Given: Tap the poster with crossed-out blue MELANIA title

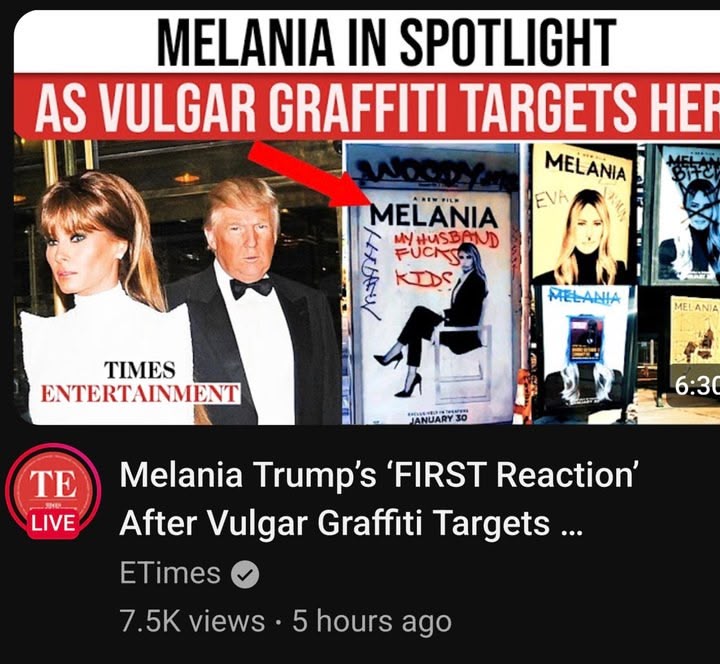Looking at the screenshot, I should coord(585,354).
